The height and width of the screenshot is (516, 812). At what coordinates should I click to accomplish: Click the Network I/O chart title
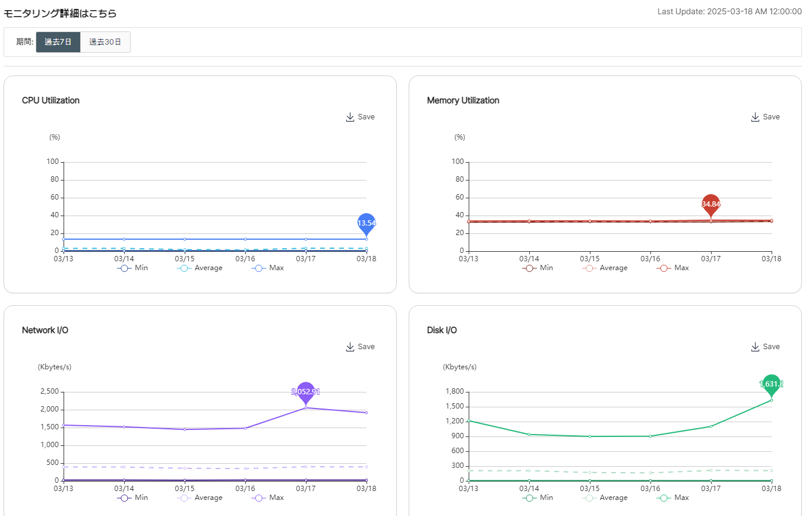pyautogui.click(x=45, y=330)
